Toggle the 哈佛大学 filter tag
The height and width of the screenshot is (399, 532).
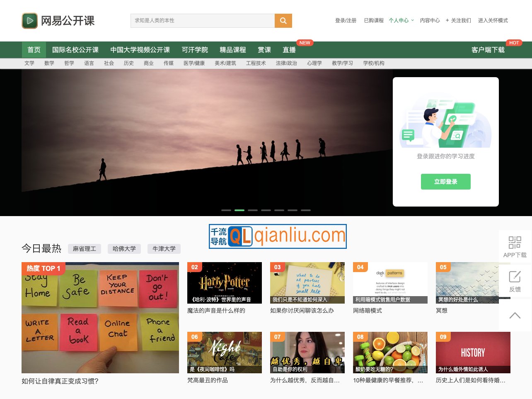point(124,248)
